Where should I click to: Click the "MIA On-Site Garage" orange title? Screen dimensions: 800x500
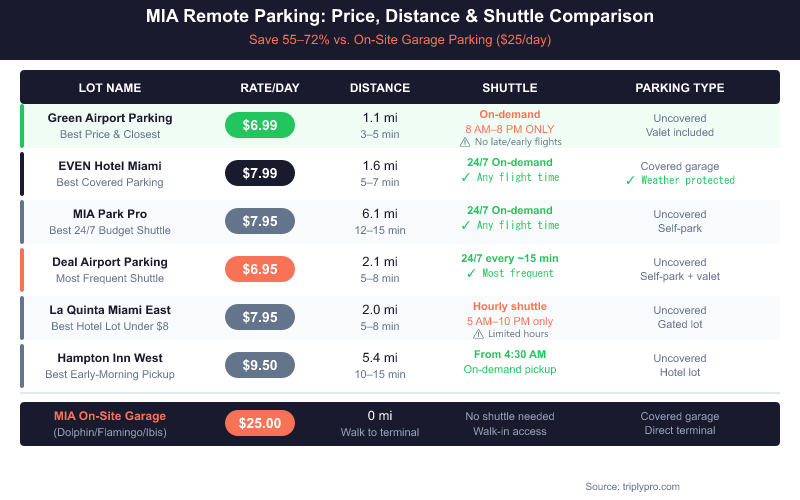click(x=110, y=416)
